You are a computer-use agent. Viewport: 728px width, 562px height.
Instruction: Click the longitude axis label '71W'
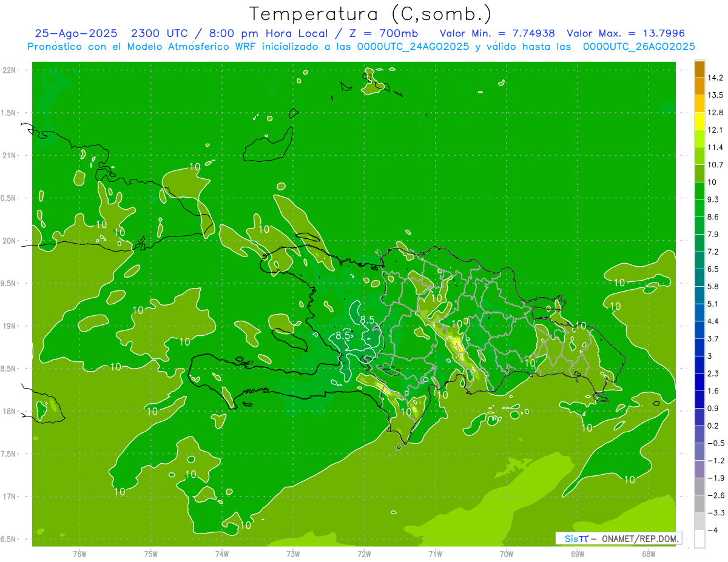tap(435, 554)
